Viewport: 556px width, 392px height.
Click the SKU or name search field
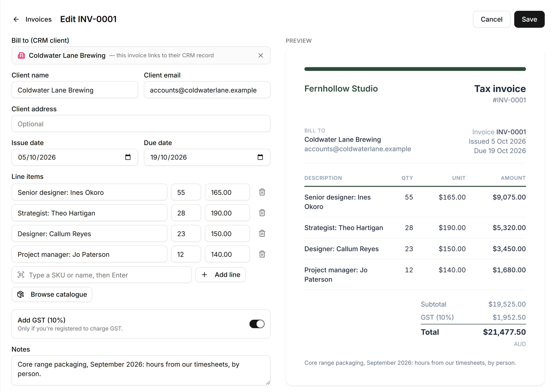coord(101,275)
